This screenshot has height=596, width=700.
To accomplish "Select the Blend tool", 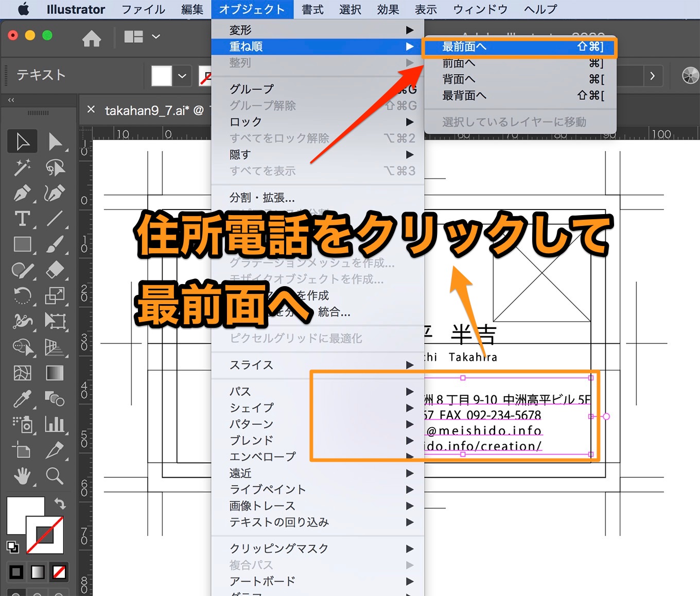I will tap(55, 398).
